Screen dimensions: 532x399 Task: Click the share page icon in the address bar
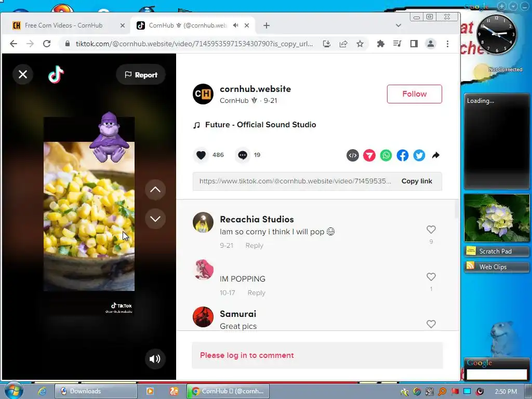click(x=343, y=44)
